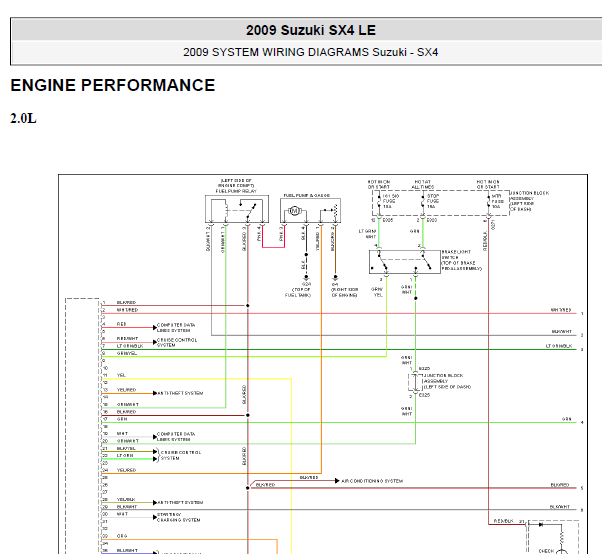The width and height of the screenshot is (602, 554).
Task: Click the 'HOT AT ALL TIMES' label
Action: [423, 184]
